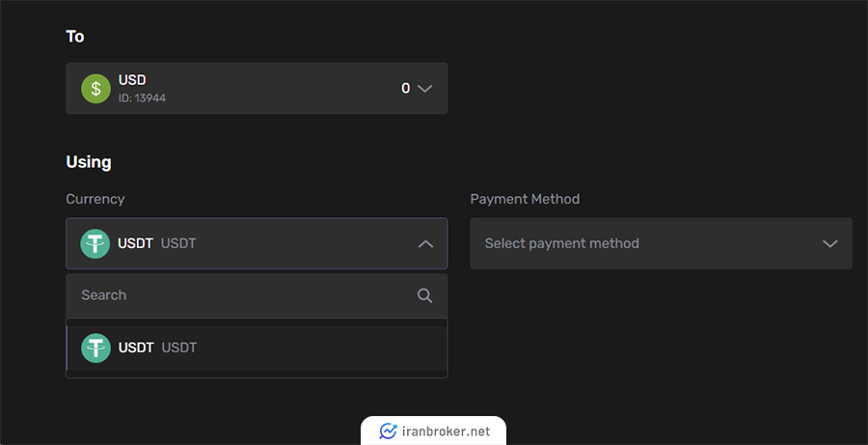Click the account ID 13944 text
The width and height of the screenshot is (868, 445).
pos(142,98)
